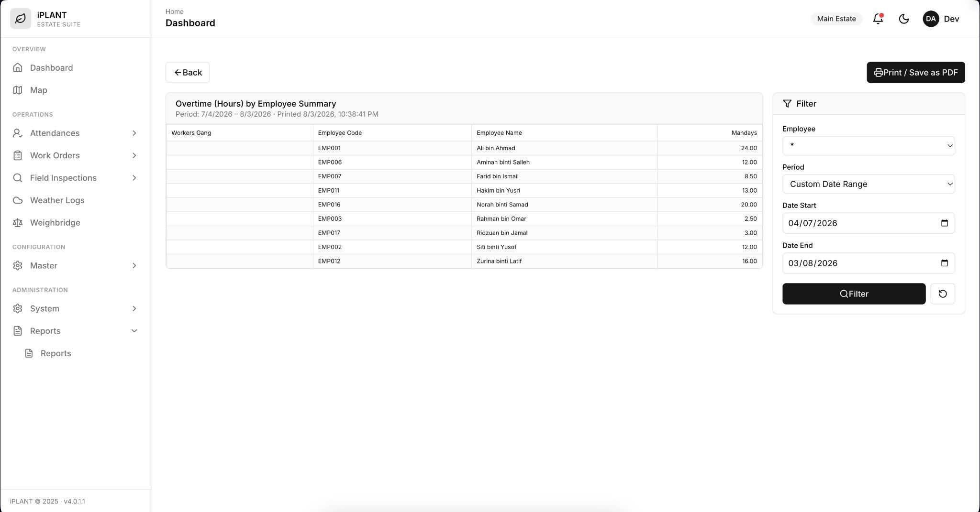Click the reset filter icon button
The height and width of the screenshot is (512, 980).
click(943, 294)
